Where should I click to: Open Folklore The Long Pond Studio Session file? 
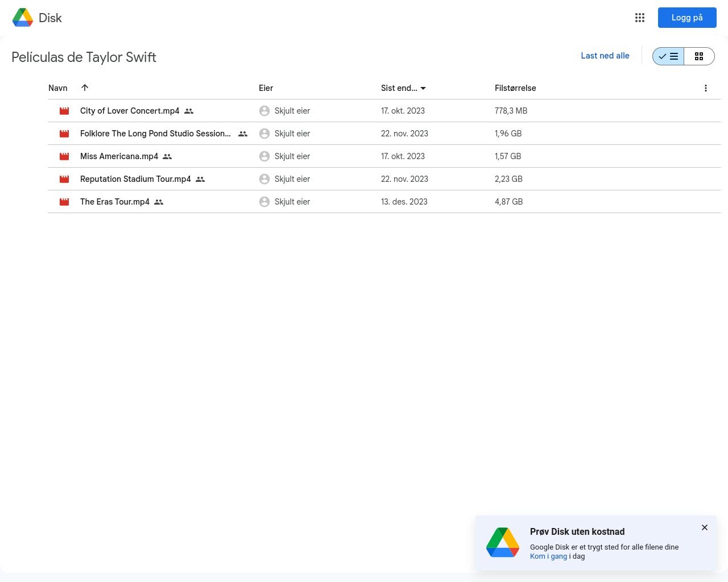pos(155,134)
